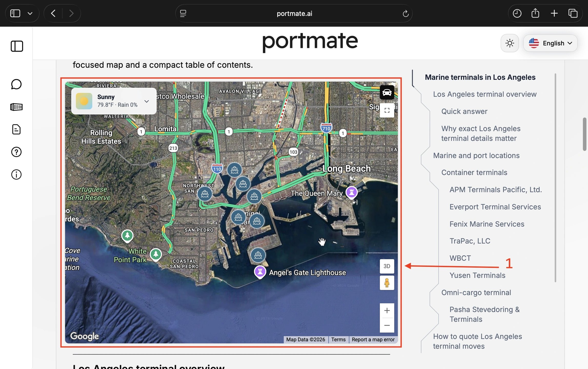Open Pasha Stevedoring & Terminals entry
The image size is (588, 369).
click(484, 314)
